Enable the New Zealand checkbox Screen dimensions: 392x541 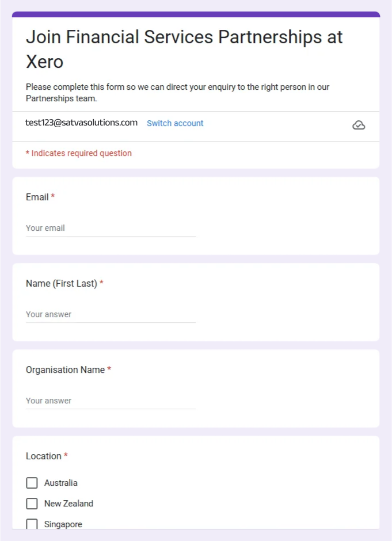click(x=32, y=504)
